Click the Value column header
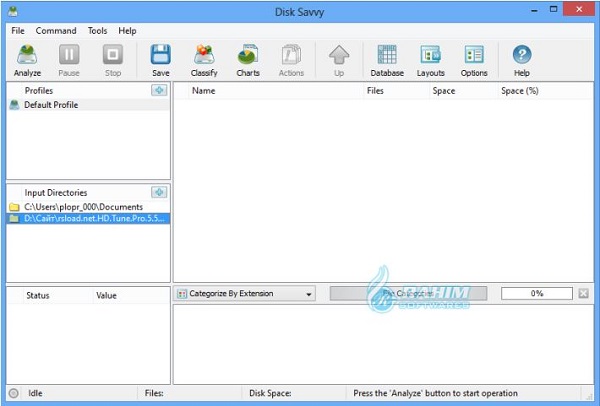 coord(131,295)
